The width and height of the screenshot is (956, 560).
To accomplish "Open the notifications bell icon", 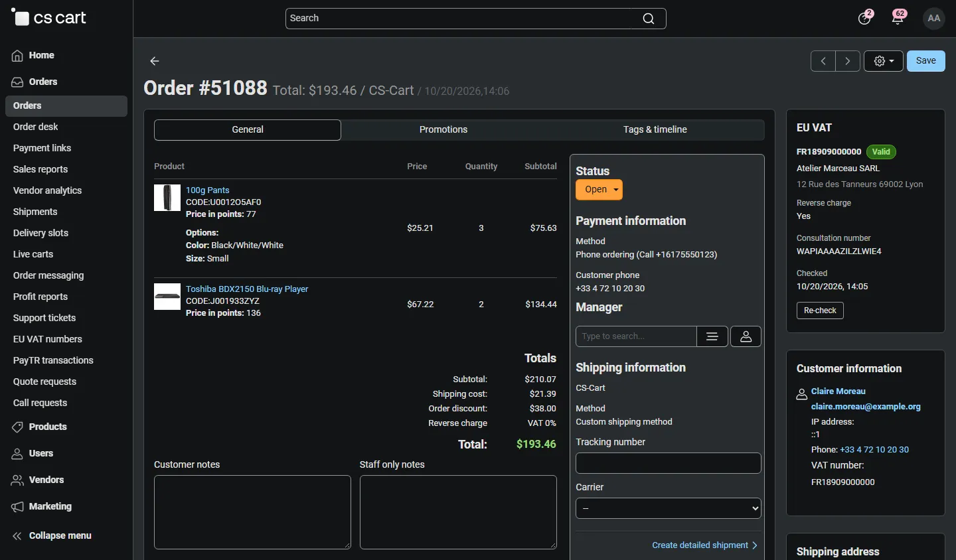I will tap(898, 19).
